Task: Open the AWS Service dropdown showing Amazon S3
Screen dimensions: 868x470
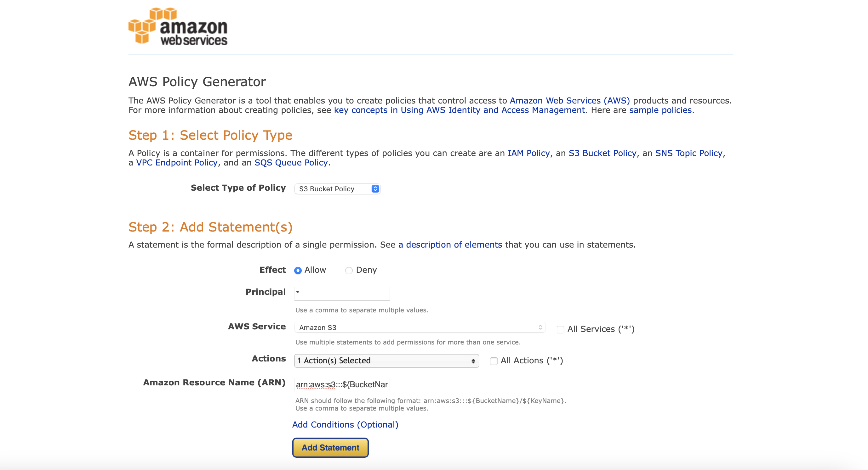Action: point(420,327)
